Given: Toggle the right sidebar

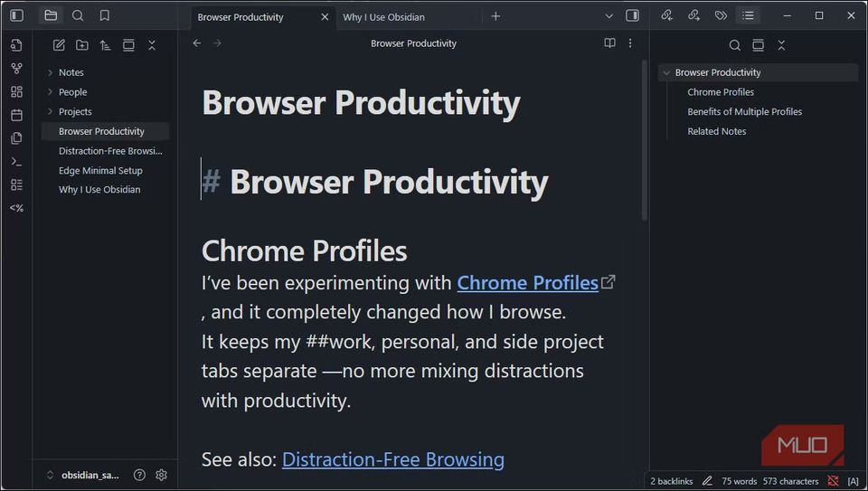Looking at the screenshot, I should (x=632, y=15).
